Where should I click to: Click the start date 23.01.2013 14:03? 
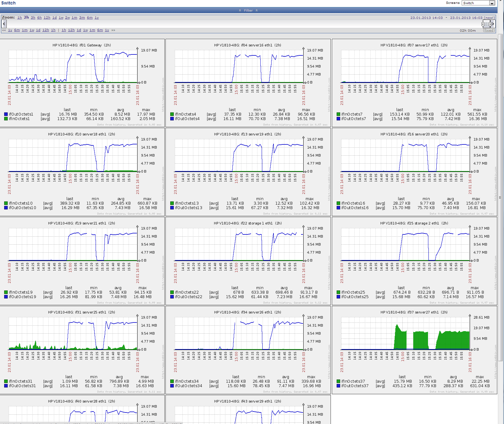(x=426, y=18)
